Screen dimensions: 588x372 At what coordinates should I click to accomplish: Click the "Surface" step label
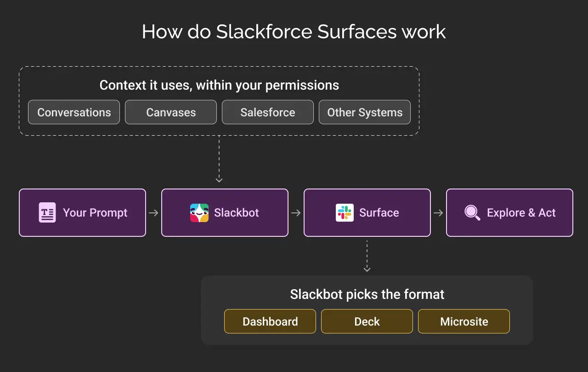(379, 213)
